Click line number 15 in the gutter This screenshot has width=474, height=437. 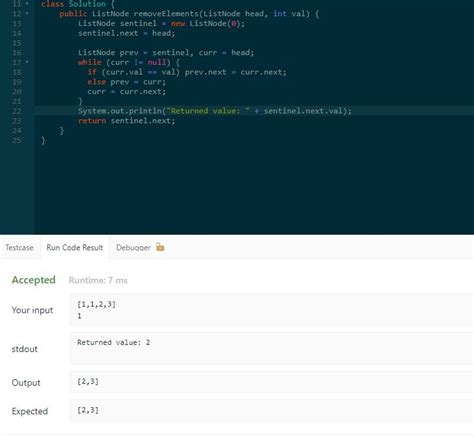[x=17, y=43]
